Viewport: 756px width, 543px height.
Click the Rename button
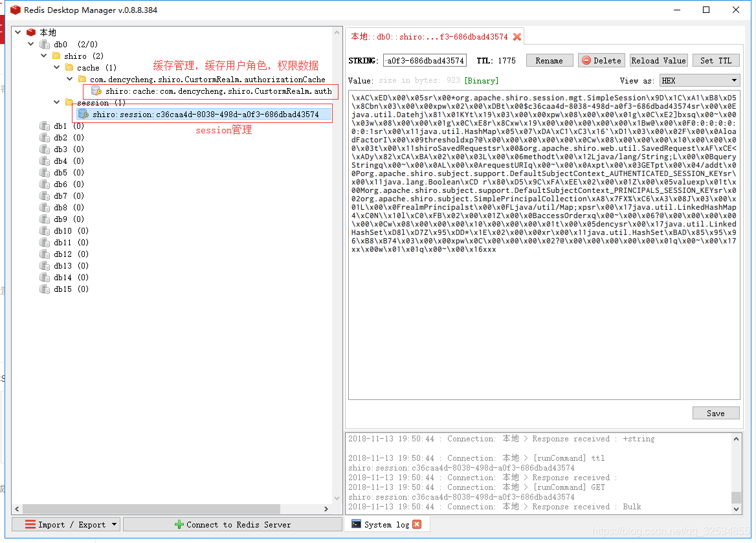coord(550,60)
